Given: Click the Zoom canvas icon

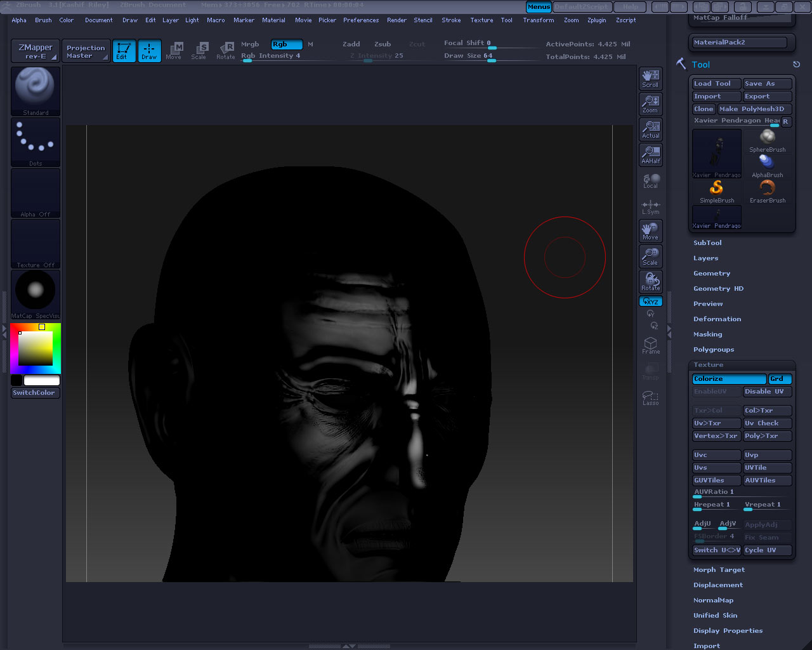Looking at the screenshot, I should [650, 103].
